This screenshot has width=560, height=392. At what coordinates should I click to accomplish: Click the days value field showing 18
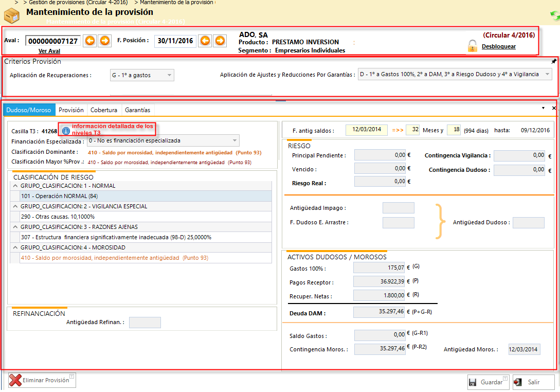click(454, 130)
